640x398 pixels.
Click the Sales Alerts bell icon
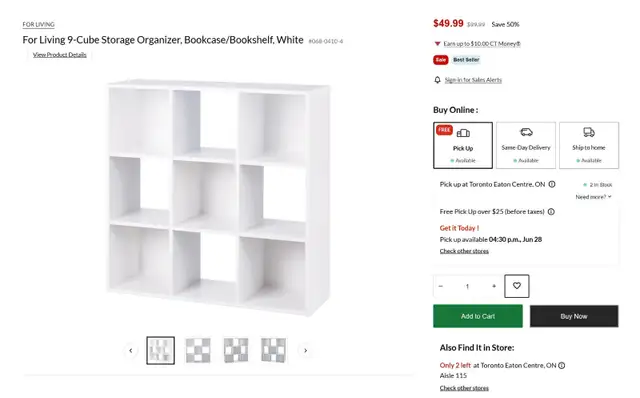[x=437, y=80]
